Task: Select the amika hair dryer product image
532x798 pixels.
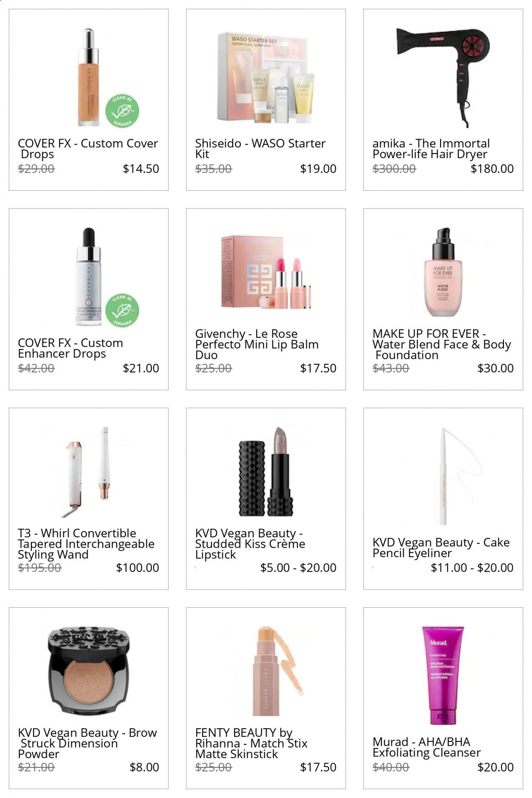Action: (443, 77)
